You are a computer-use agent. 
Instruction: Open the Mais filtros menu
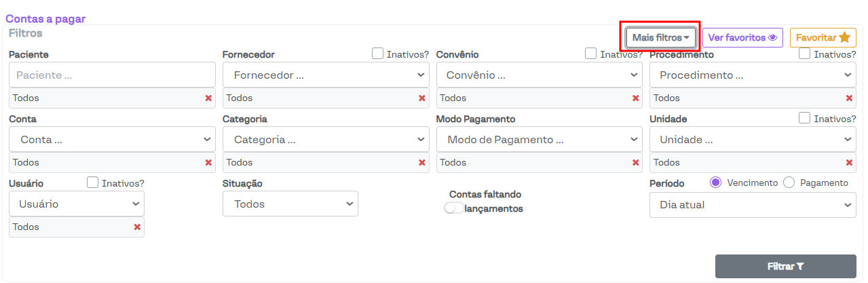pyautogui.click(x=660, y=38)
